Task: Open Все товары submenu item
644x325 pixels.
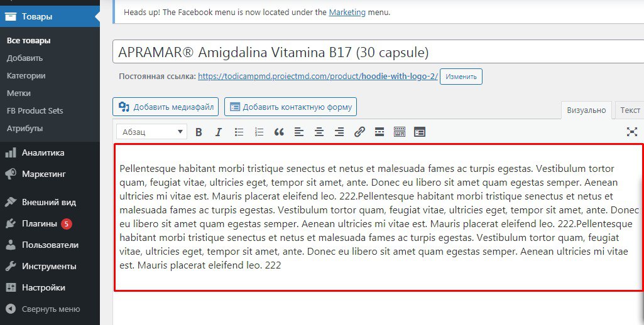Action: [x=29, y=41]
